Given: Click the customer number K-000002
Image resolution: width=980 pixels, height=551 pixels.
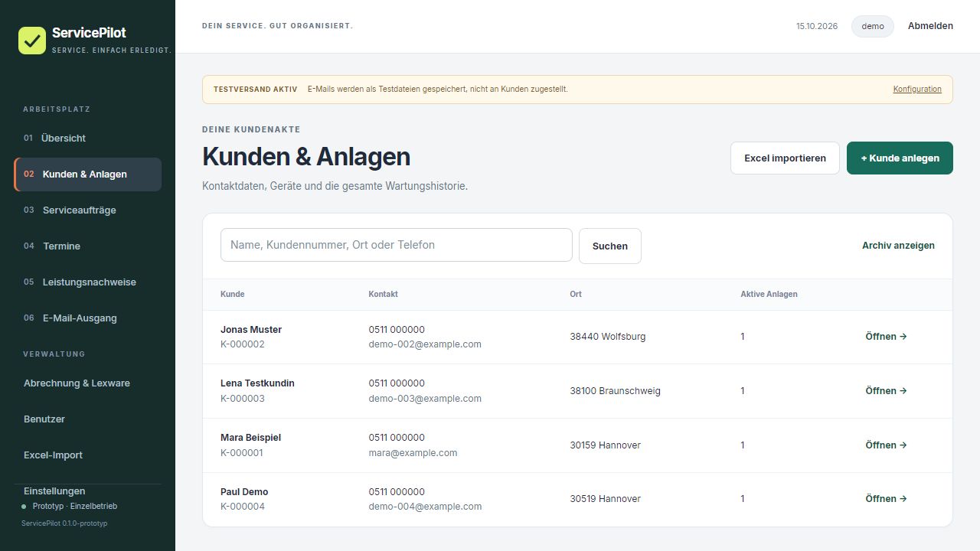Looking at the screenshot, I should tap(243, 344).
